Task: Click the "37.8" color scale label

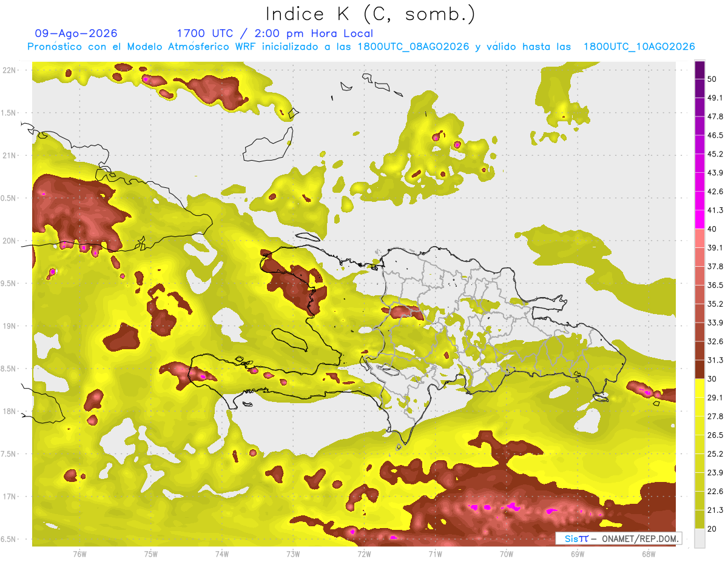Action: pyautogui.click(x=715, y=267)
